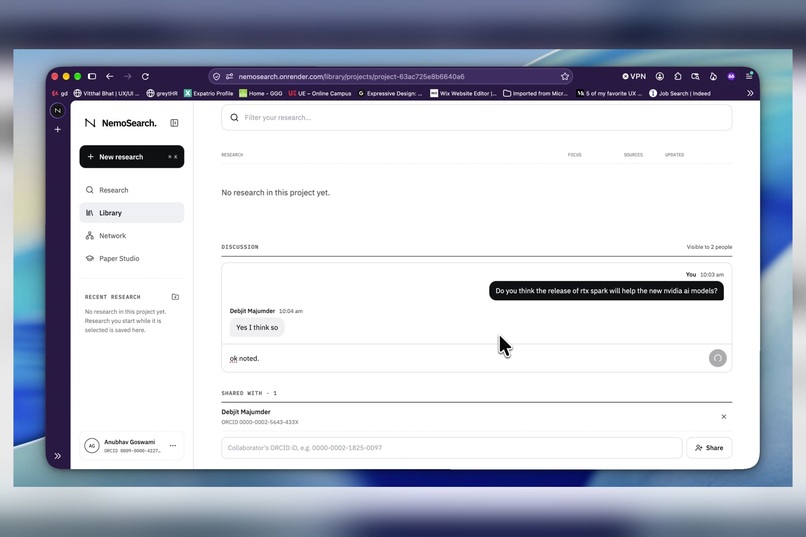806x537 pixels.
Task: Open Network in sidebar
Action: coord(132,235)
